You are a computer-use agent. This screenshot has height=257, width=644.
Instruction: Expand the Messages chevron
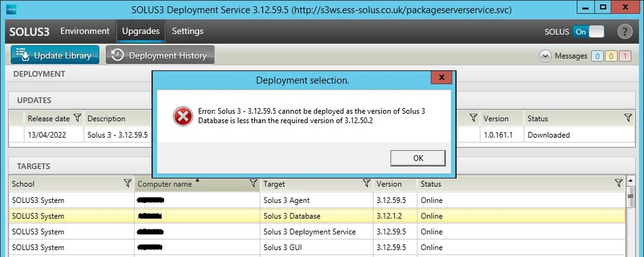pyautogui.click(x=545, y=56)
